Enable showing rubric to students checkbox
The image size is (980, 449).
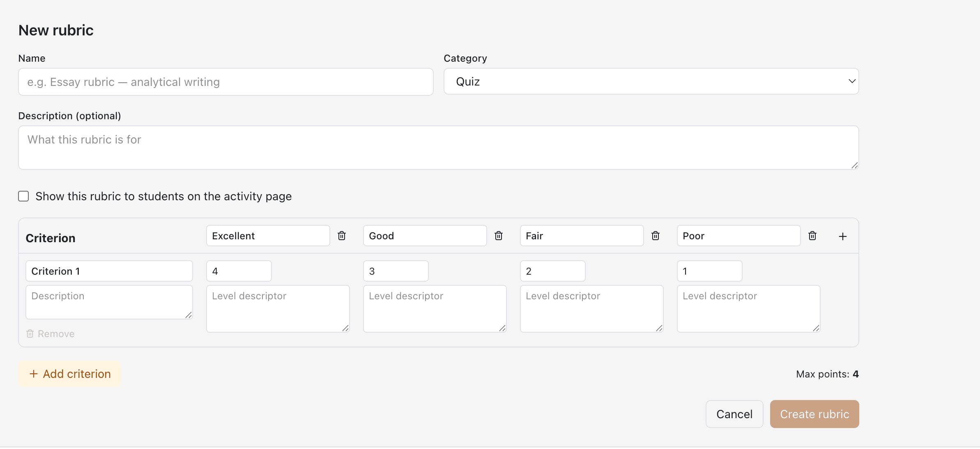point(23,196)
